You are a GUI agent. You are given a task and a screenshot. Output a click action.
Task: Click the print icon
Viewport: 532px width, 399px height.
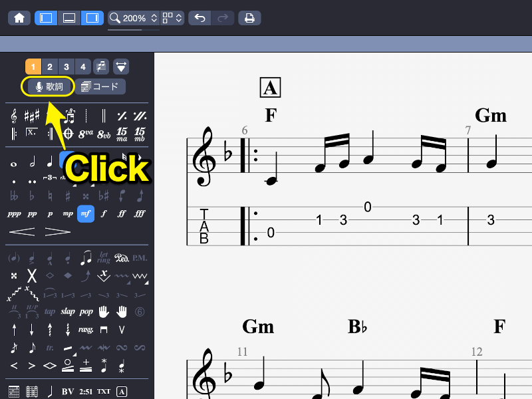[249, 18]
